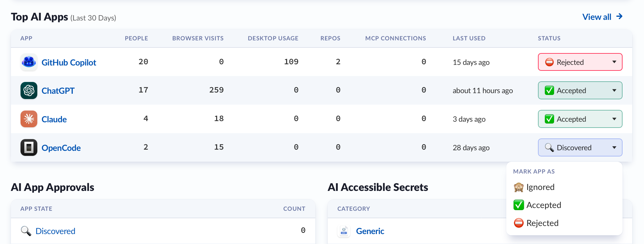
Task: Open GitHub Copilot Rejected status dropdown
Action: (580, 62)
